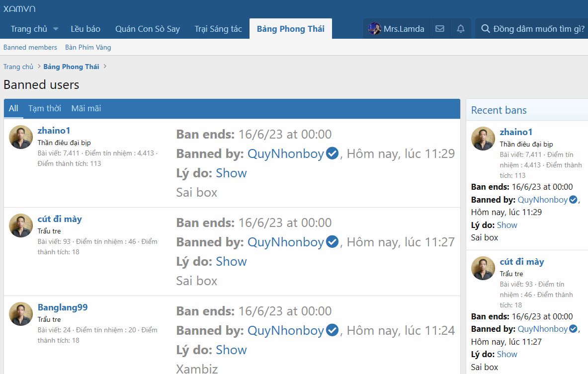Click the search input field

pyautogui.click(x=539, y=29)
